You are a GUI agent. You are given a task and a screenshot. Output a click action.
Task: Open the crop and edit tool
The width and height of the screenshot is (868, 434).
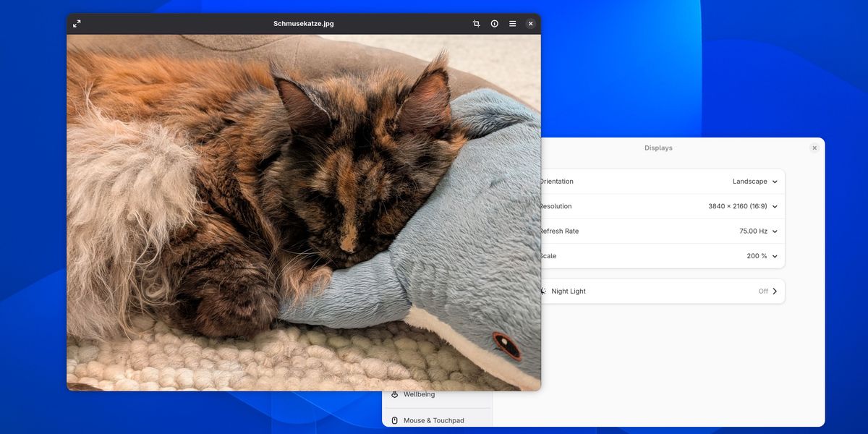(476, 23)
